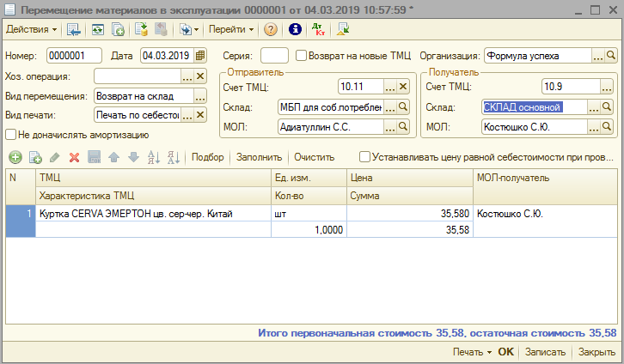This screenshot has height=364, width=624.
Task: Clear the Хоз. операция field with X
Action: [200, 76]
